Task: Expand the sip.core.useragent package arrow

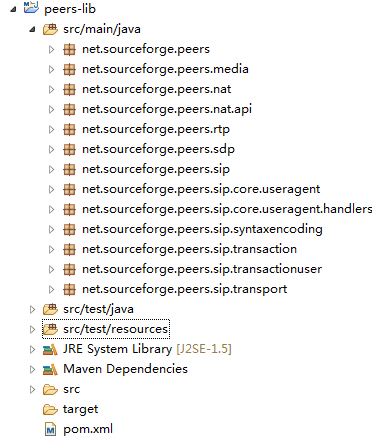Action: click(x=51, y=190)
